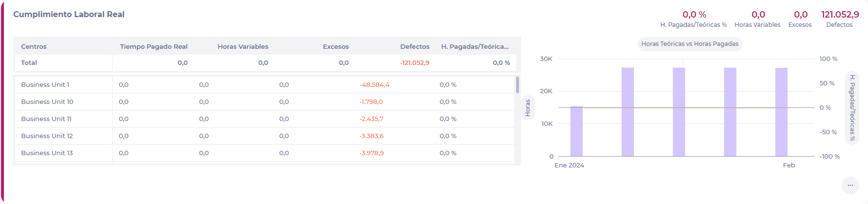This screenshot has height=204, width=868.
Task: Click the H. Pagadas/Teóricas % KPI value
Action: point(694,15)
